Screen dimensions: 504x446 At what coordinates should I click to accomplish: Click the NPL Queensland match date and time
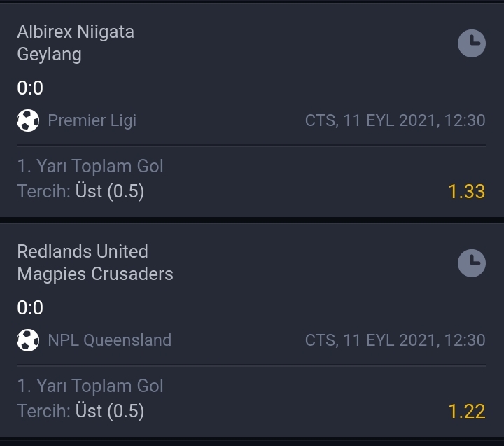pyautogui.click(x=395, y=340)
